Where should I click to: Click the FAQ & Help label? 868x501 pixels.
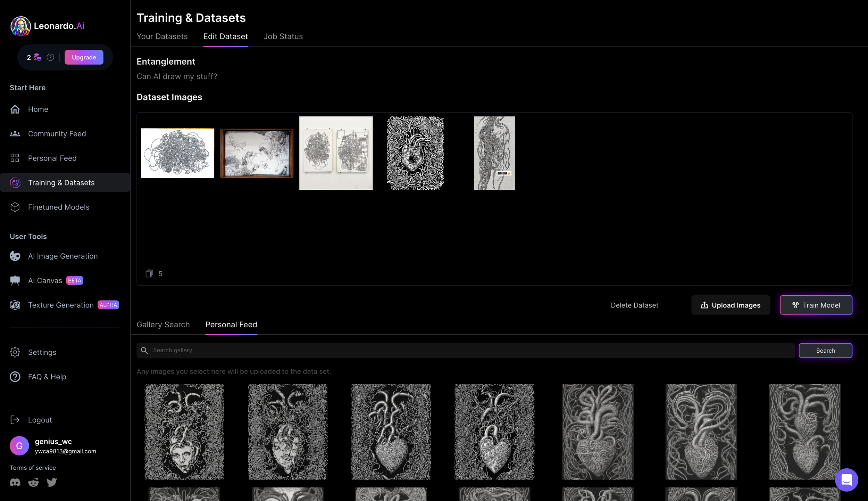[47, 377]
